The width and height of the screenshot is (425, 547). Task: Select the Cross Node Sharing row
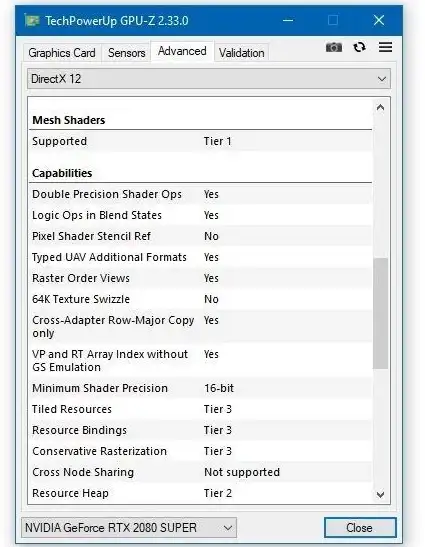201,472
